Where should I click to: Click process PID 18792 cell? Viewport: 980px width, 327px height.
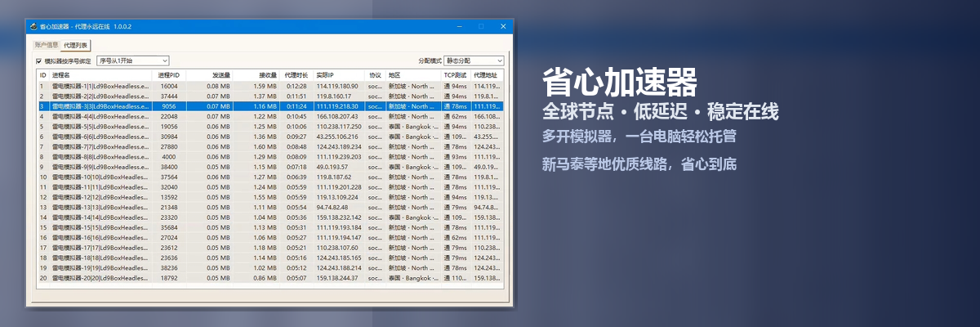pyautogui.click(x=169, y=278)
